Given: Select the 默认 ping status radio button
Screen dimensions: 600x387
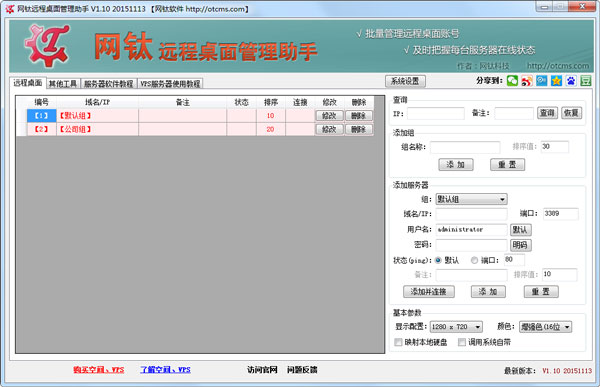Looking at the screenshot, I should click(x=438, y=260).
